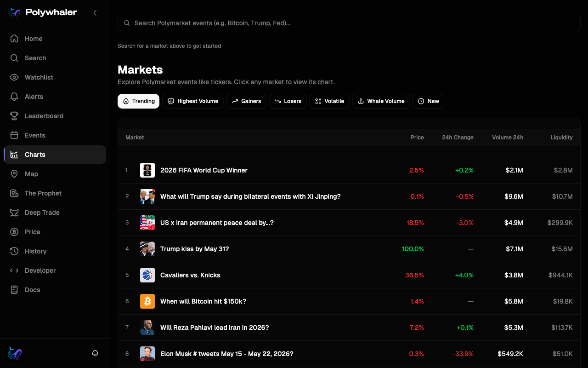Select the New filter tab

(428, 101)
